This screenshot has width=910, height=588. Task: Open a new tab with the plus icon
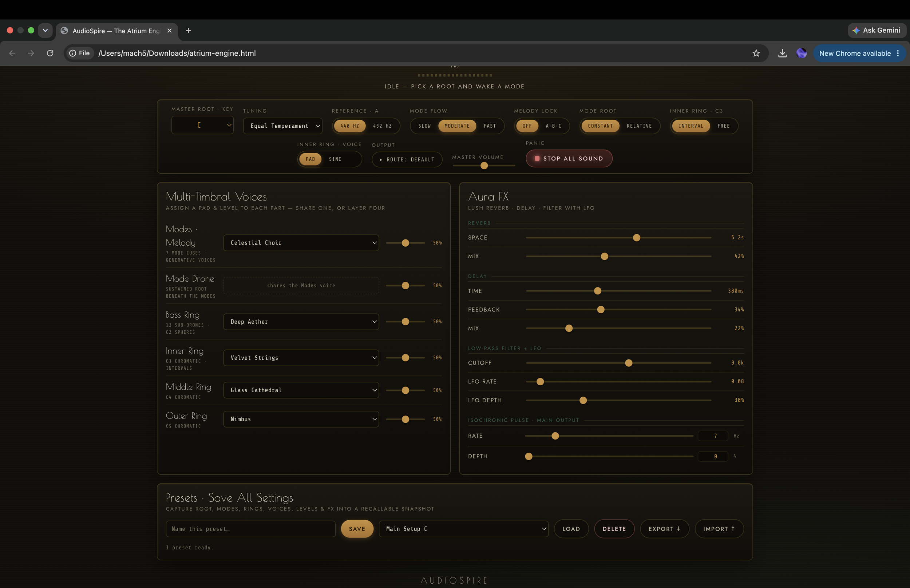pos(189,31)
